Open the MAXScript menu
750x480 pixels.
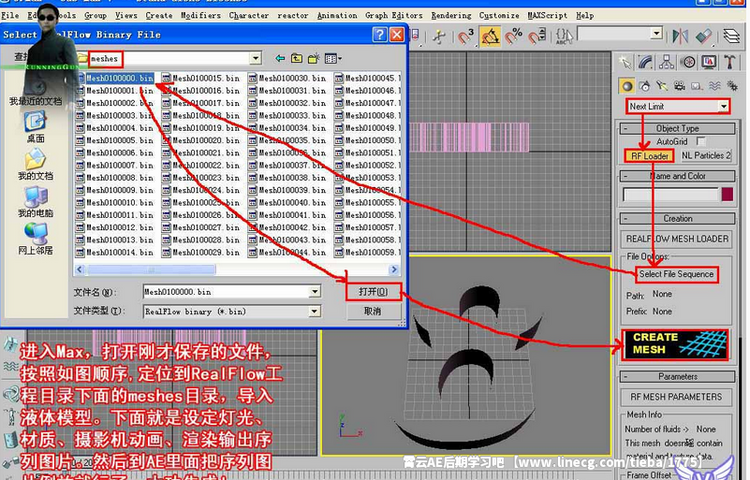(547, 15)
